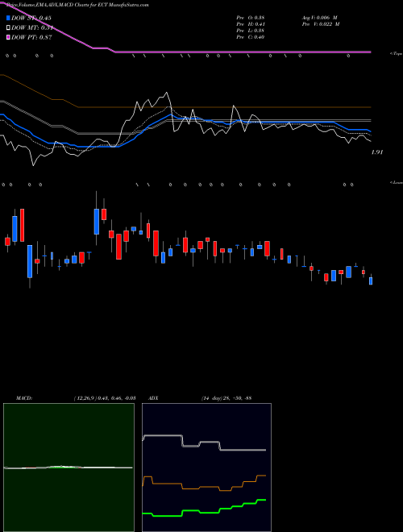This screenshot has height=532, width=403.
Task: Select the DOW ST 0.45 label
Action: coord(31,18)
